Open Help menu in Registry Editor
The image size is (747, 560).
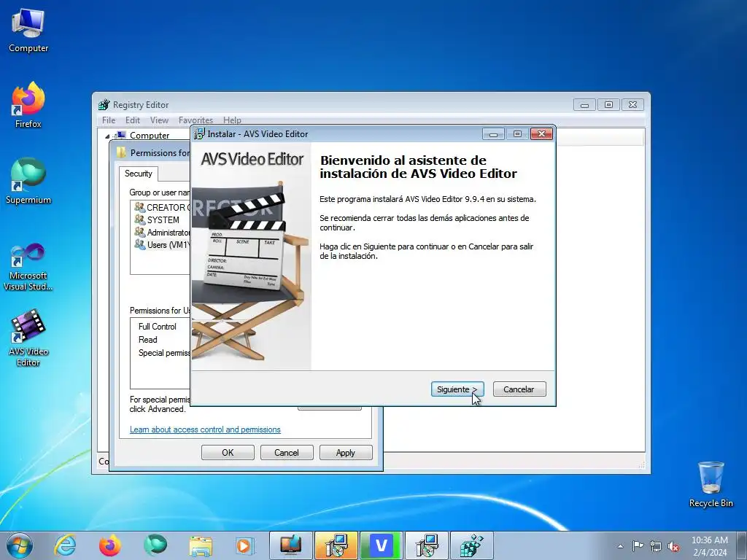(232, 120)
